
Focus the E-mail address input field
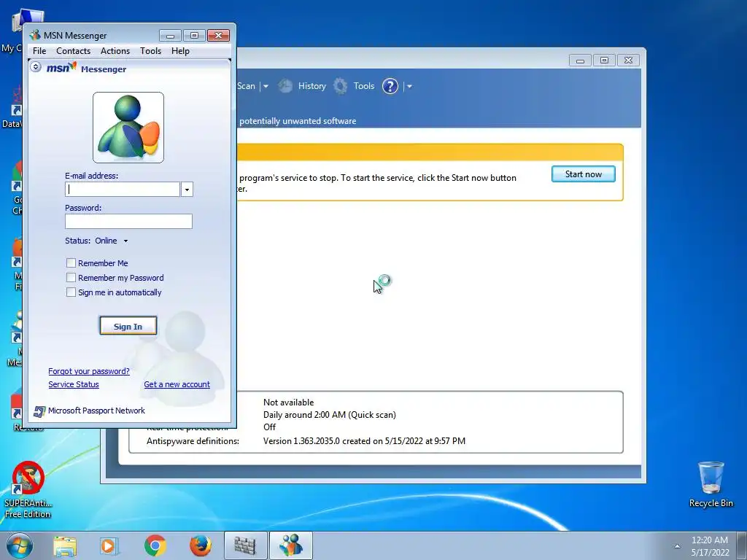pos(123,190)
